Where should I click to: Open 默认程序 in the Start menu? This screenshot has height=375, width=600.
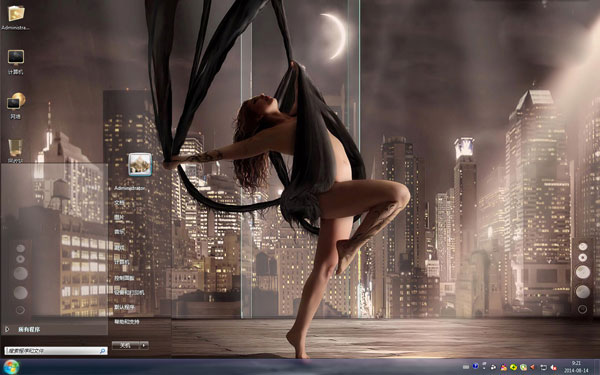click(x=124, y=307)
